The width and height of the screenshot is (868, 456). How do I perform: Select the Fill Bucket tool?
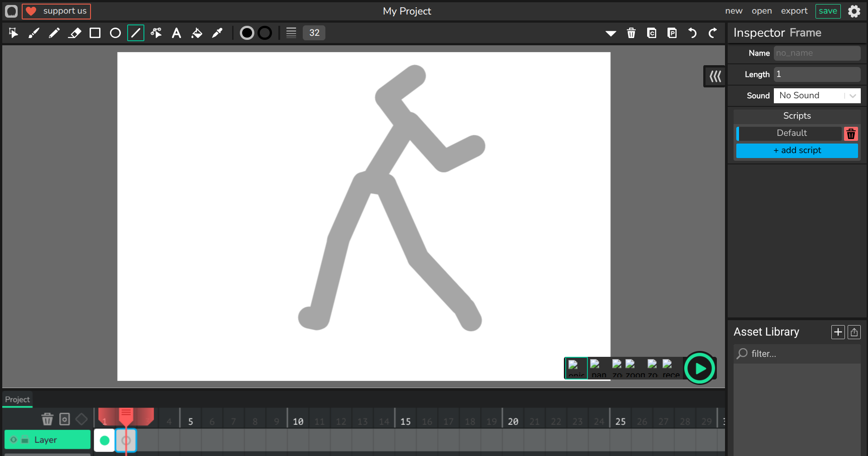click(197, 33)
